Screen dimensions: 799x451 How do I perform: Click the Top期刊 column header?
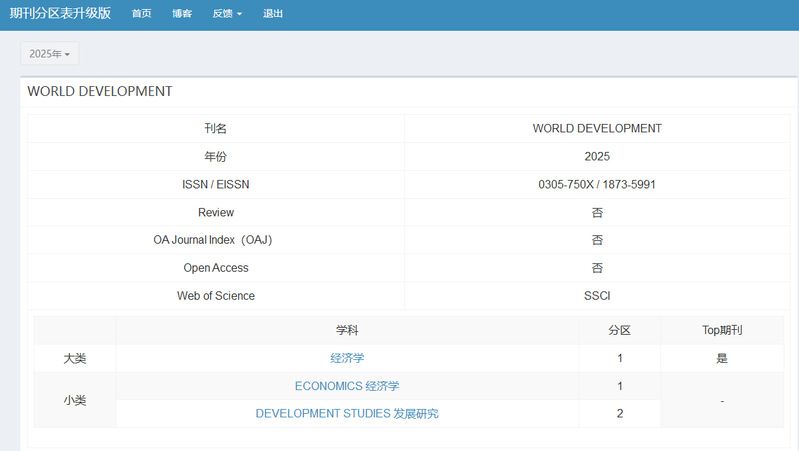click(x=722, y=330)
